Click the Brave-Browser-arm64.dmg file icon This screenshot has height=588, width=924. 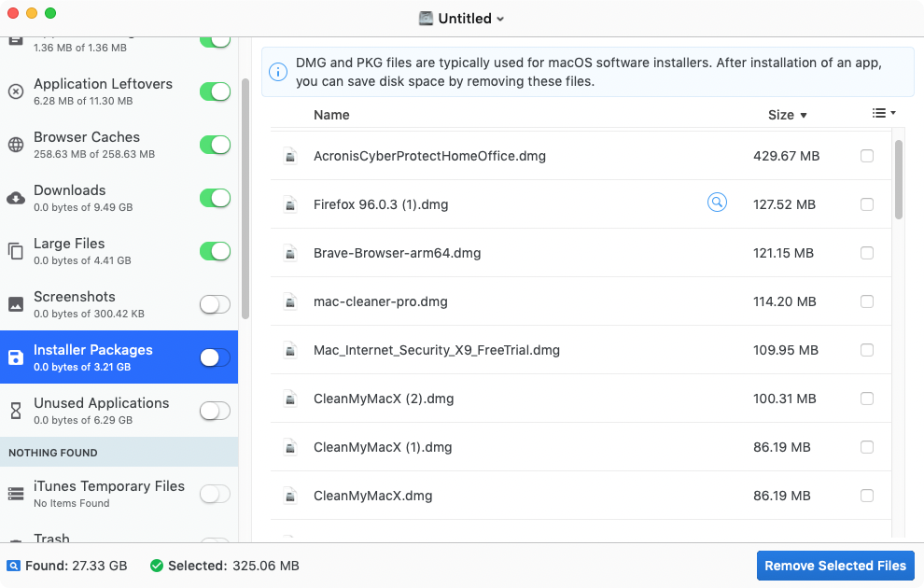[x=290, y=253]
